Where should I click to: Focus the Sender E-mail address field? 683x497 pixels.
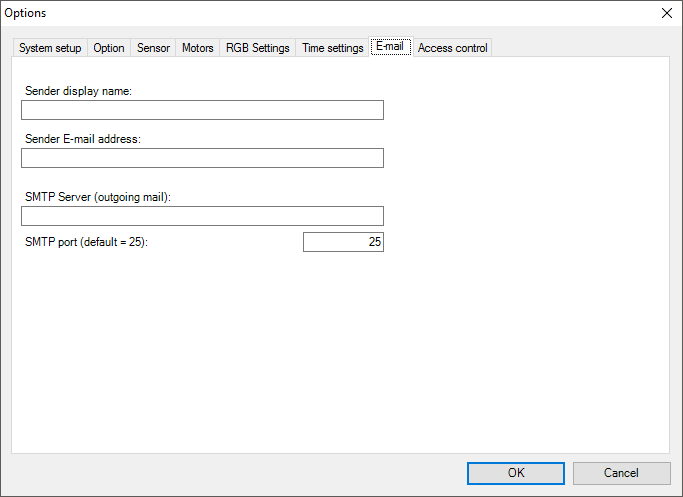pyautogui.click(x=202, y=158)
